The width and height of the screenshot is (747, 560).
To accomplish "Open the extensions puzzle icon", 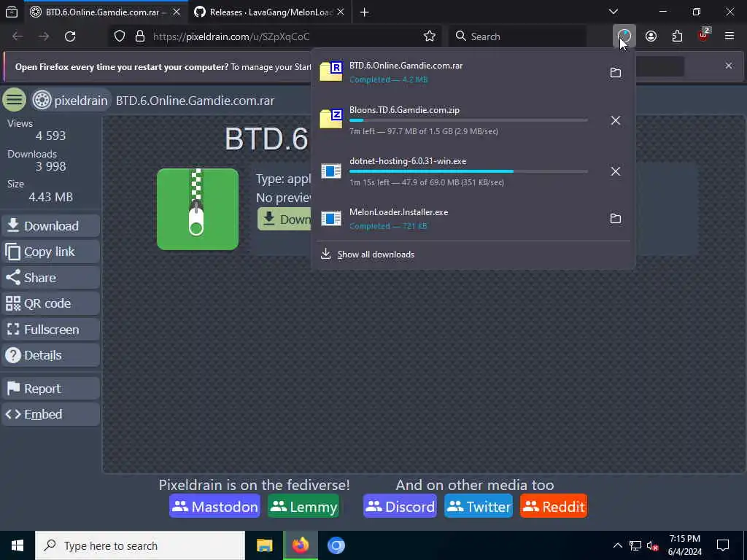I will (677, 36).
